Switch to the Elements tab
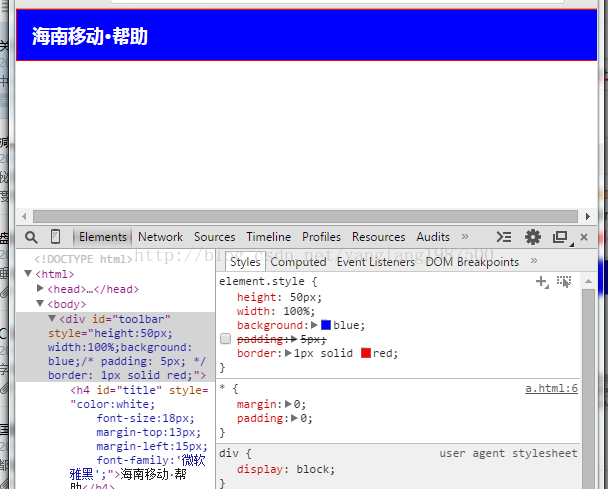This screenshot has height=489, width=608. point(103,237)
